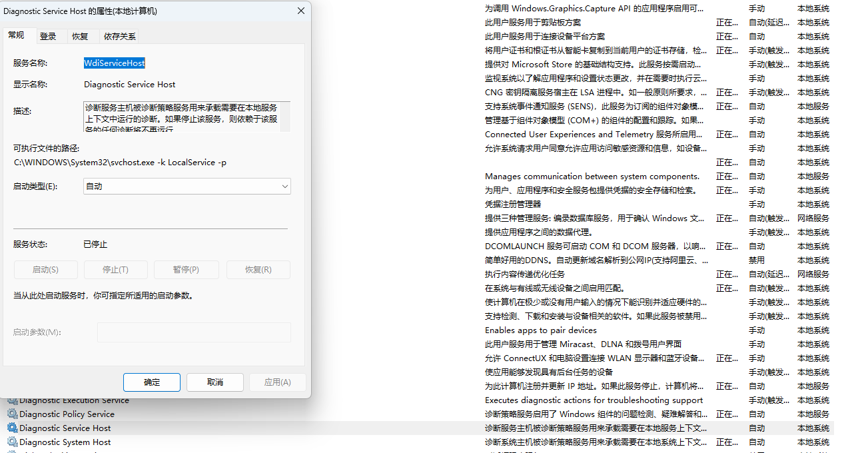Select Diagnostic Service Host in the services list

click(65, 428)
